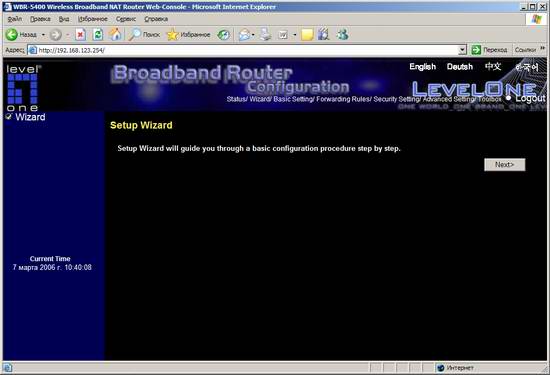Click the page icon in address bar

click(33, 50)
